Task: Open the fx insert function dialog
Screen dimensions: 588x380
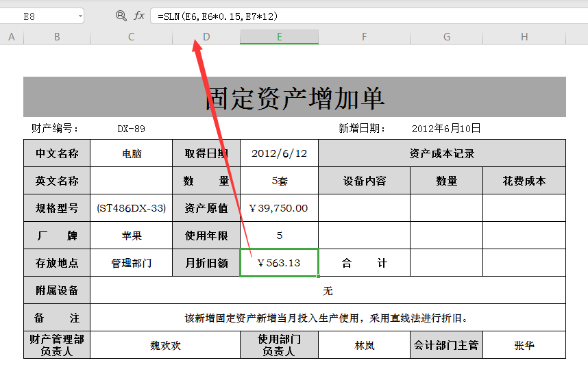Action: tap(139, 16)
